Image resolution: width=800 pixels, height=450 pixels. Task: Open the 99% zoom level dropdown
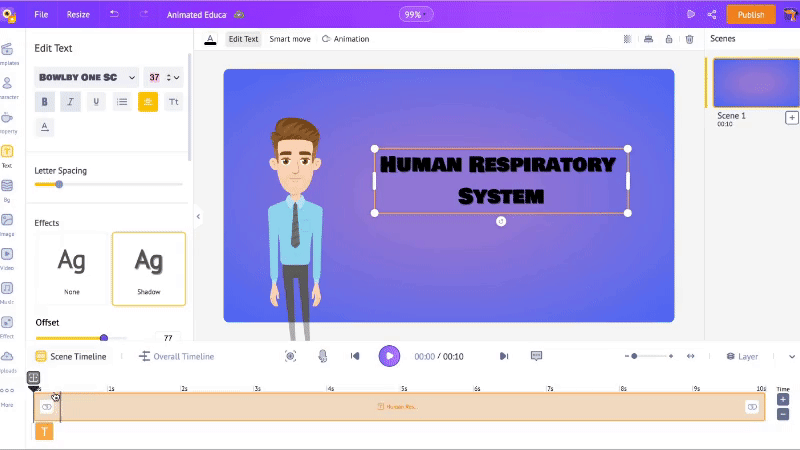click(416, 15)
